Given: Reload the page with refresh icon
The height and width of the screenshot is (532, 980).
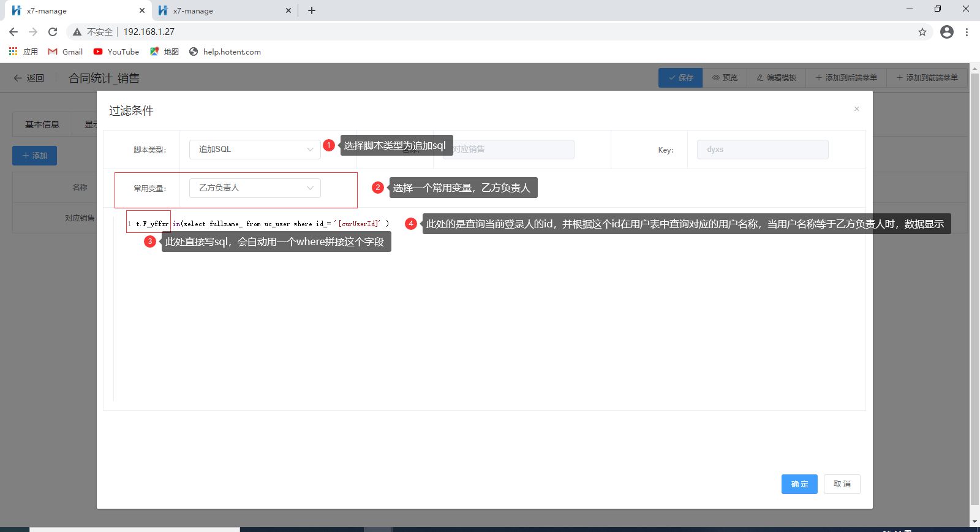Looking at the screenshot, I should point(53,32).
